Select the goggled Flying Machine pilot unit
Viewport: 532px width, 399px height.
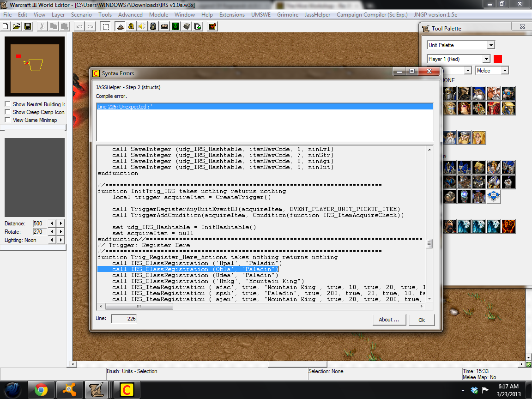click(508, 93)
